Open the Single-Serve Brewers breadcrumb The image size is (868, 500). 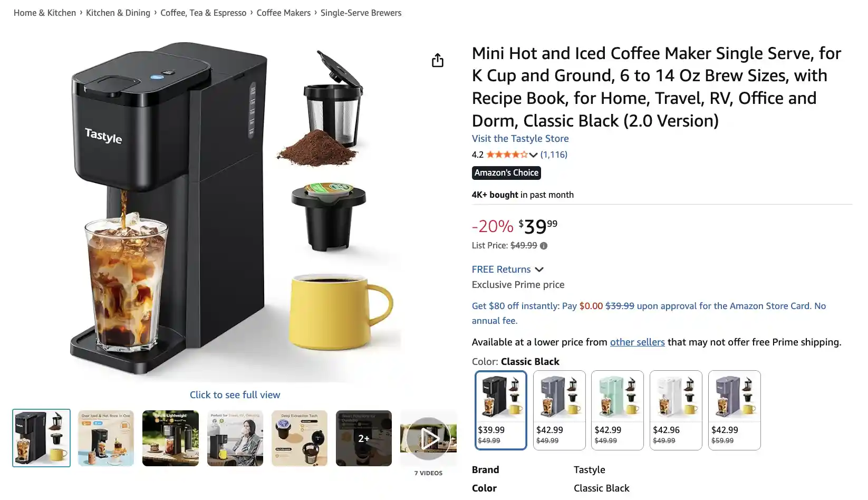(x=361, y=13)
